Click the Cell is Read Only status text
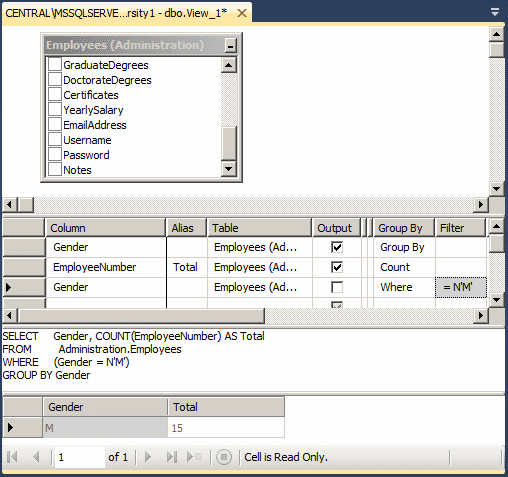The height and width of the screenshot is (477, 508). pos(286,457)
